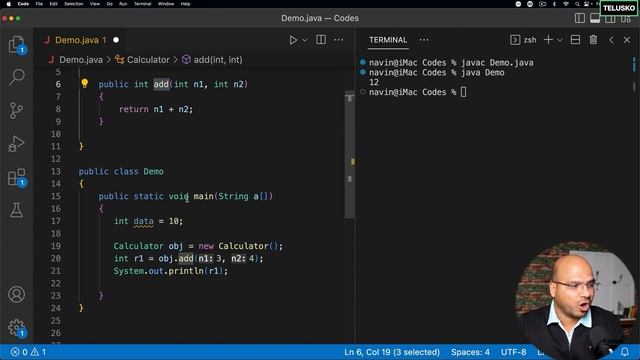Click the macOS Spotlight search icon
640x360 pixels.
click(577, 4)
